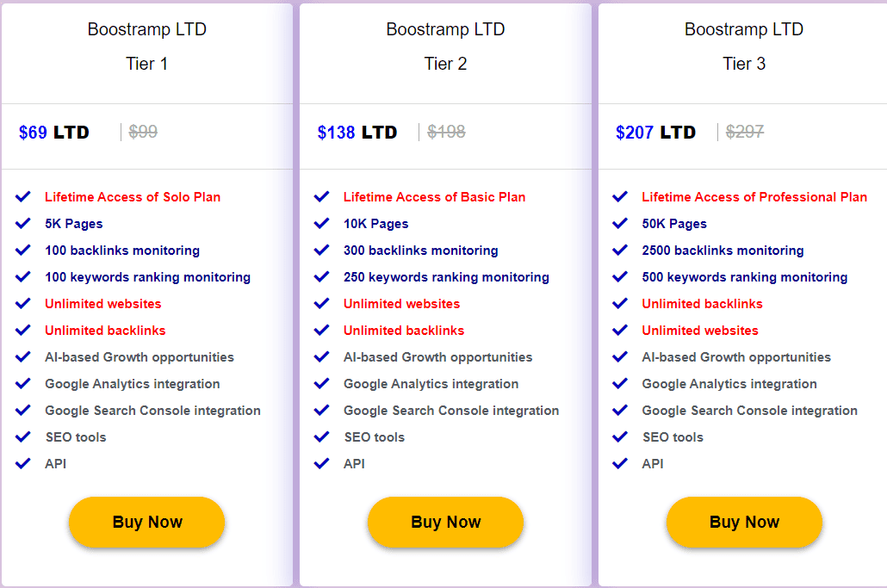The height and width of the screenshot is (588, 887).
Task: Click the checkmark next to 5K Pages
Action: coord(23,223)
